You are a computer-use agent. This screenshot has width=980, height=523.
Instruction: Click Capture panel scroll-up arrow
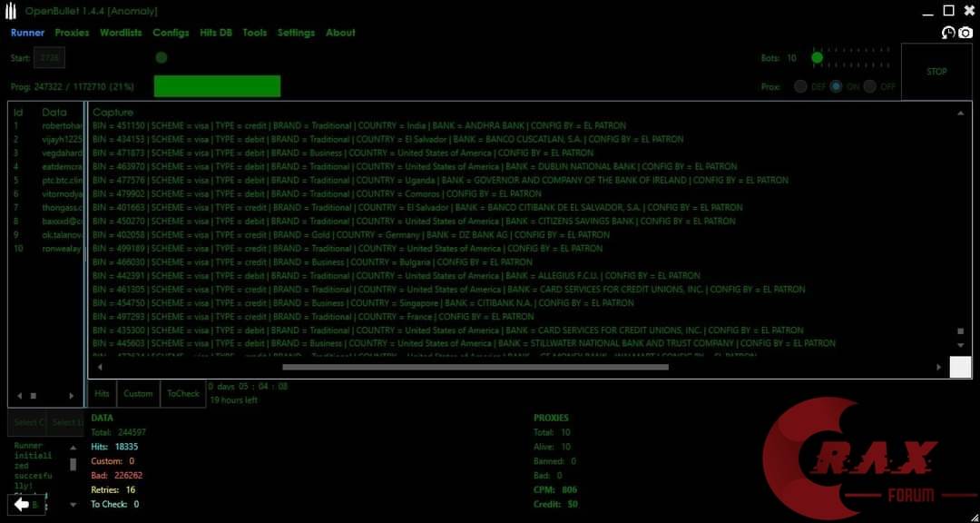961,113
